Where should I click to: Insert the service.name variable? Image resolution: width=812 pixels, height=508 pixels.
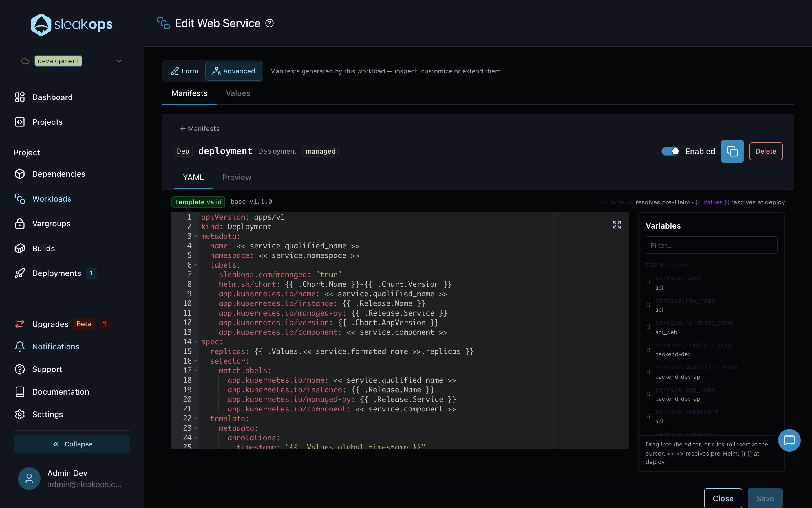(x=678, y=278)
